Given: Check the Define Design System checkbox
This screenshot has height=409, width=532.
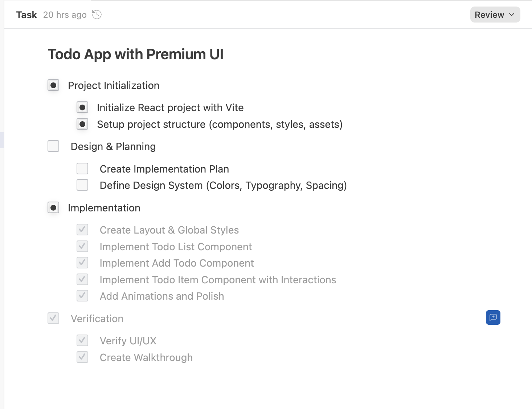Looking at the screenshot, I should coord(82,185).
